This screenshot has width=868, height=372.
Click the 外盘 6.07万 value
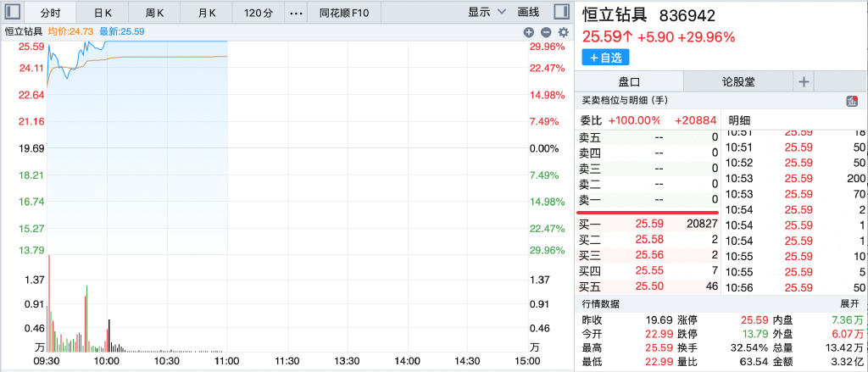pos(848,335)
